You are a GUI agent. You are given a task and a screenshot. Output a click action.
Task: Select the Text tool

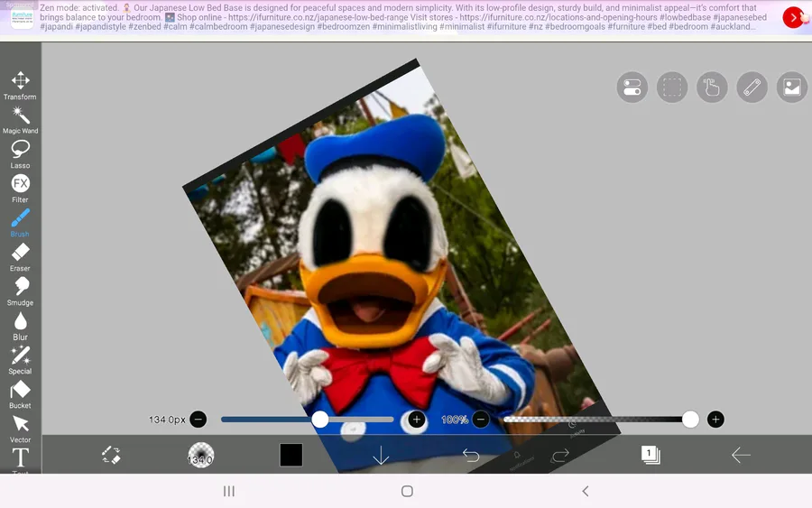pos(20,460)
